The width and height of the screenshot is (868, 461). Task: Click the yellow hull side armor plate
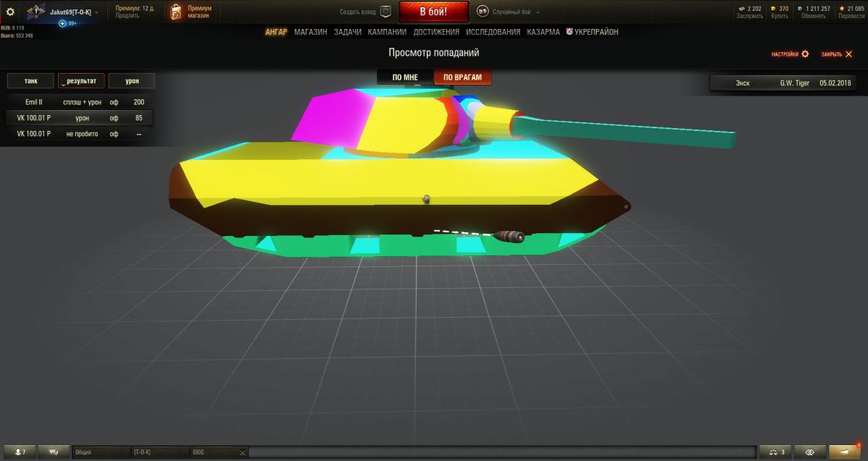point(391,181)
